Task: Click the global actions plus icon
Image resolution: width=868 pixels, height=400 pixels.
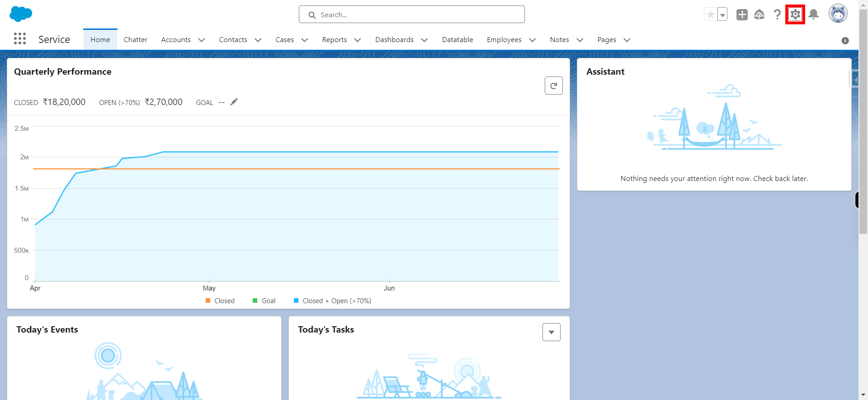Action: [742, 14]
